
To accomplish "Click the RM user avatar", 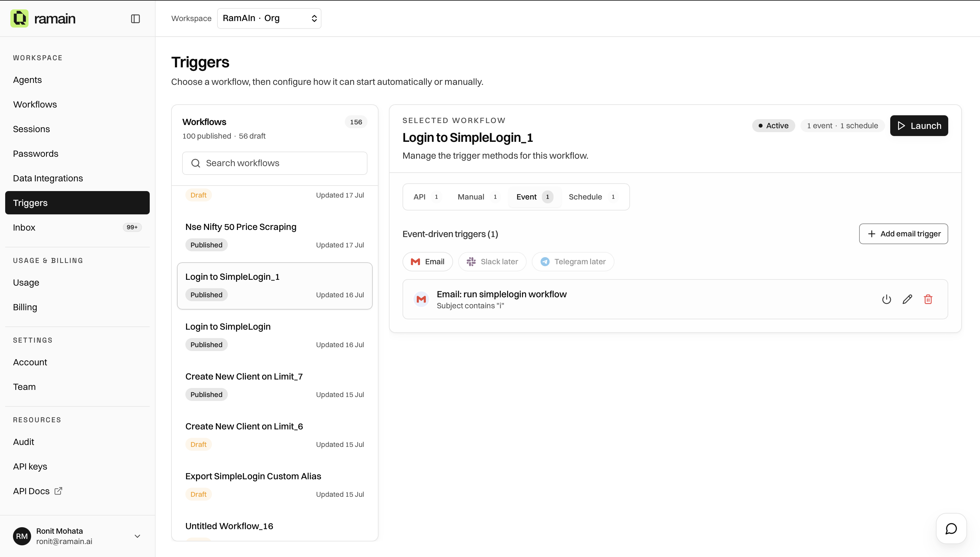I will [x=22, y=536].
